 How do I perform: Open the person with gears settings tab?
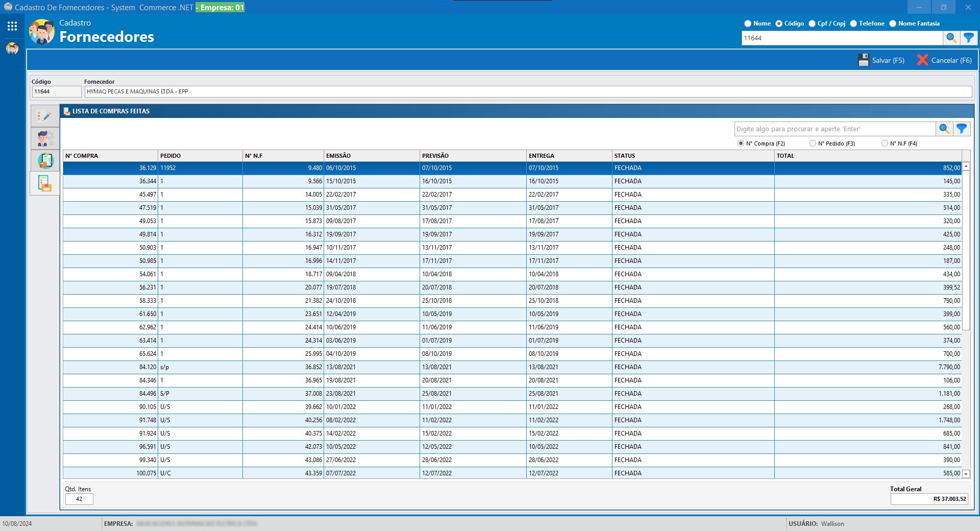(45, 138)
